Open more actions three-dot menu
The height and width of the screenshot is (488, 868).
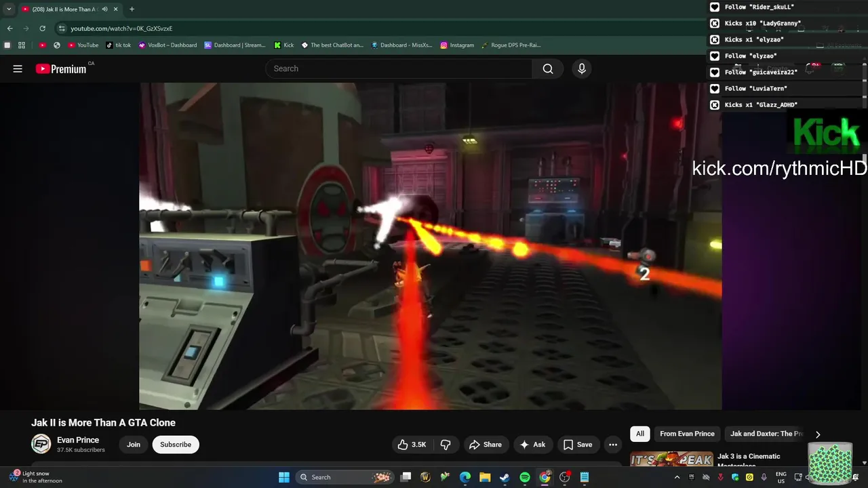613,445
